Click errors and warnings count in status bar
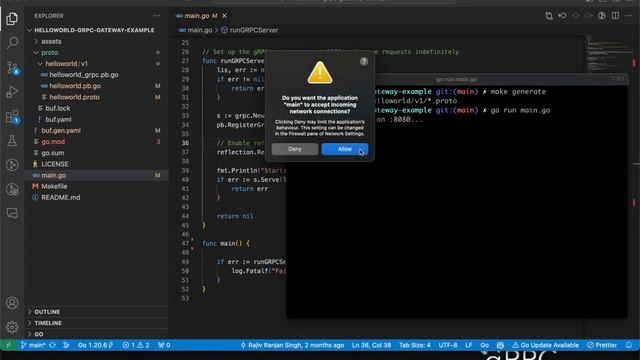Viewport: 640px width, 360px height. point(136,345)
